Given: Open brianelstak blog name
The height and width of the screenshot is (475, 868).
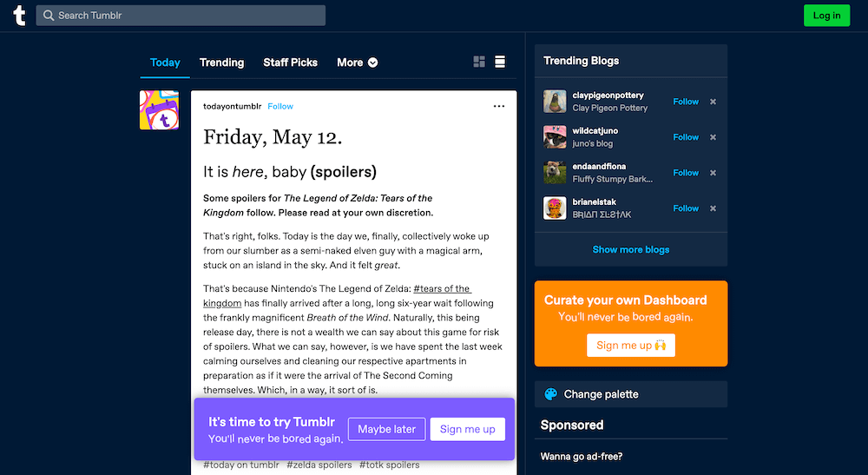Looking at the screenshot, I should tap(594, 201).
